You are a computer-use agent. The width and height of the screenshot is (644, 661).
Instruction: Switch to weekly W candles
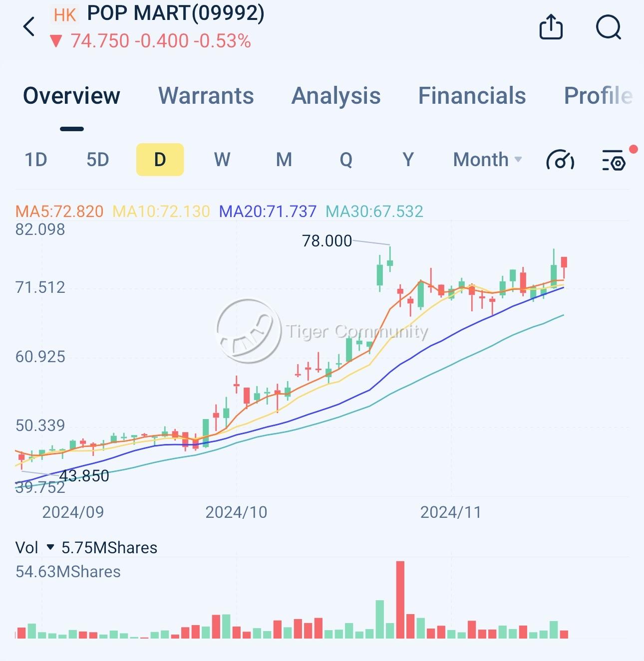point(222,160)
